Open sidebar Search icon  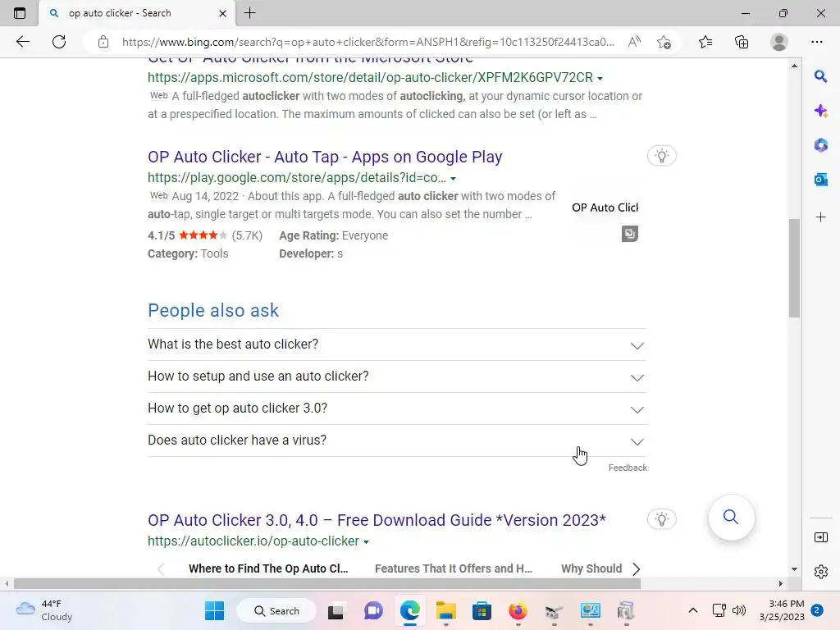(x=820, y=76)
